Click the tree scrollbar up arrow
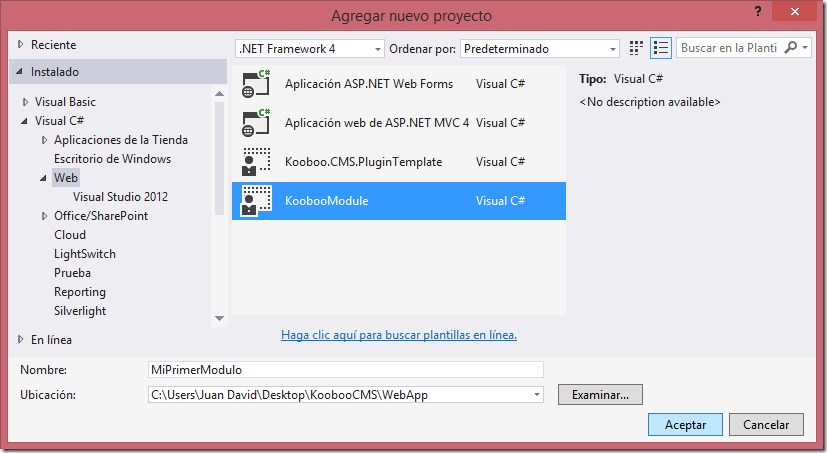The width and height of the screenshot is (827, 453). pos(219,94)
